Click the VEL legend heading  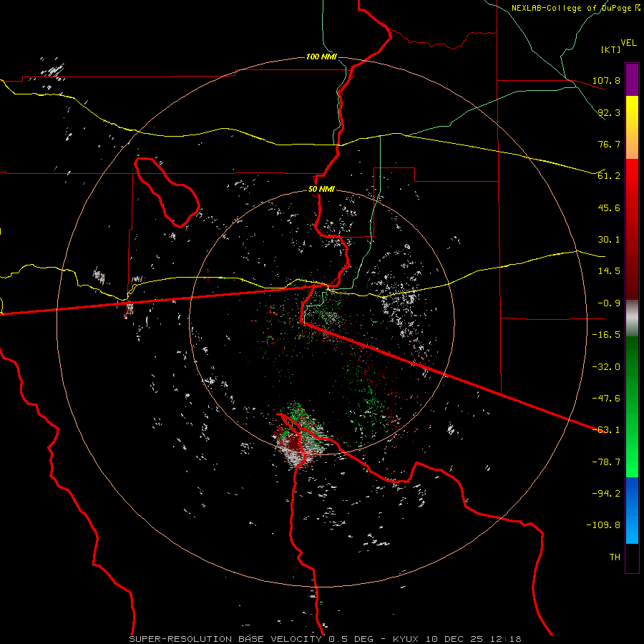pos(628,43)
